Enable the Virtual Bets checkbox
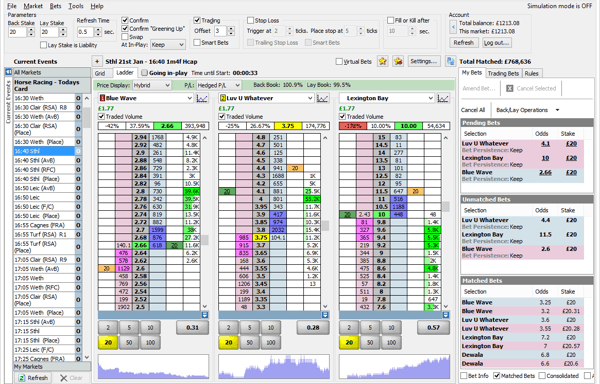The image size is (600, 384). (x=339, y=61)
